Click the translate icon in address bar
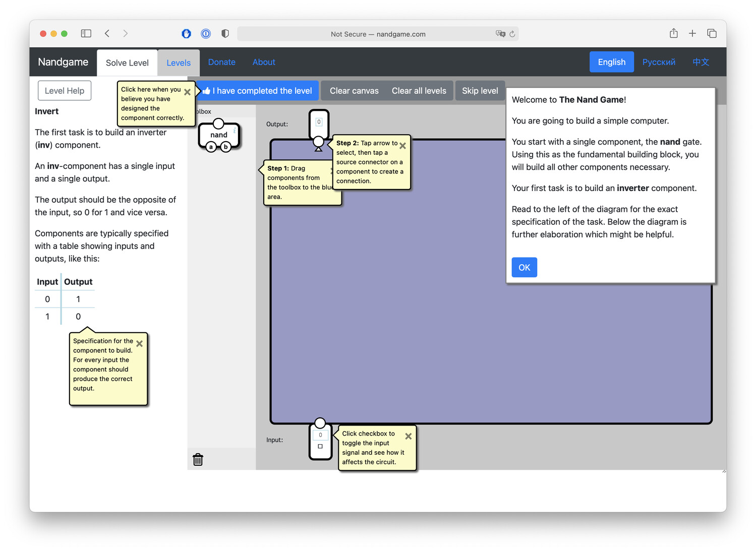Image resolution: width=756 pixels, height=551 pixels. (500, 34)
